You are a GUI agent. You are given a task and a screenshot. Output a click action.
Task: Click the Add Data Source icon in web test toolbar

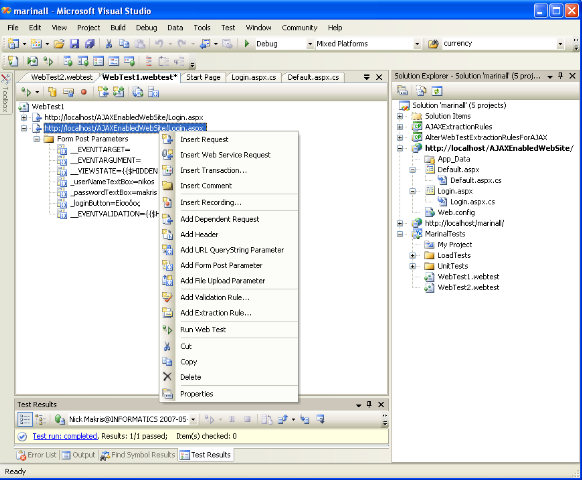tap(52, 92)
